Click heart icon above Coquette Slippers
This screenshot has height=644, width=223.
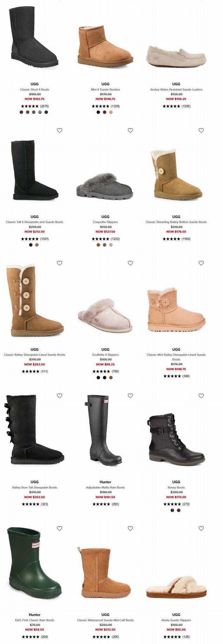(130, 130)
